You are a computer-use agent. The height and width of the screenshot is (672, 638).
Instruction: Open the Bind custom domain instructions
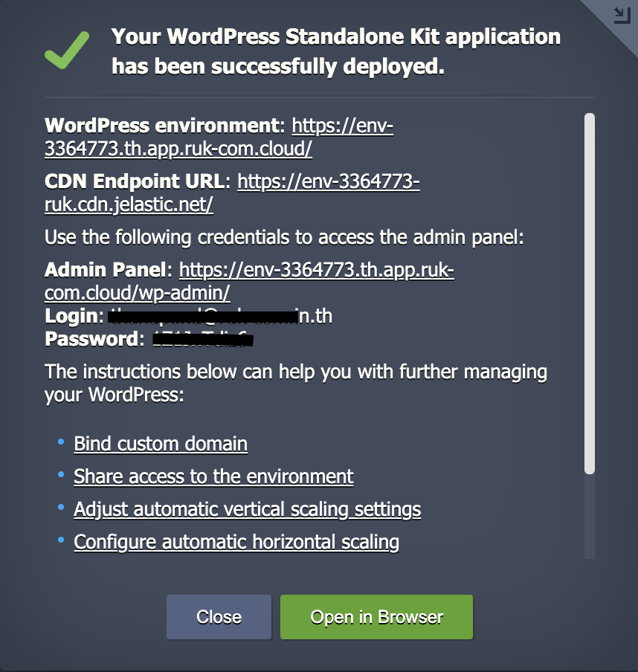161,444
